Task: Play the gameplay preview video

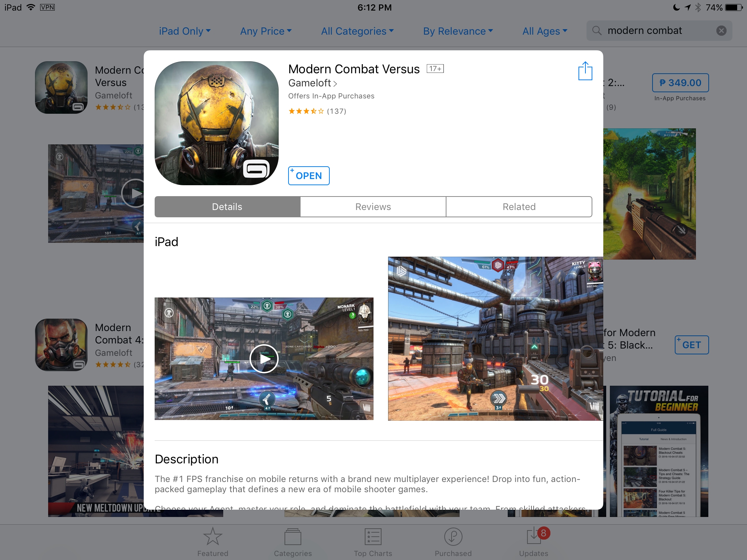Action: [x=264, y=358]
